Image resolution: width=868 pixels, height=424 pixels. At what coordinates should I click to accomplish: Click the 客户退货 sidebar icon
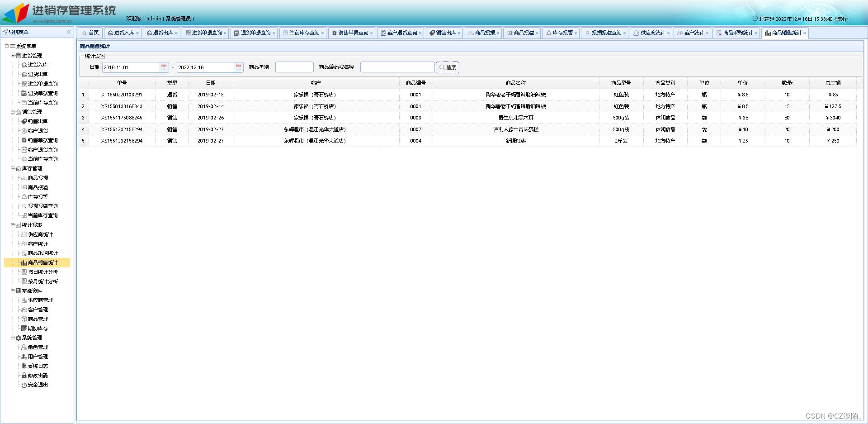pyautogui.click(x=24, y=131)
